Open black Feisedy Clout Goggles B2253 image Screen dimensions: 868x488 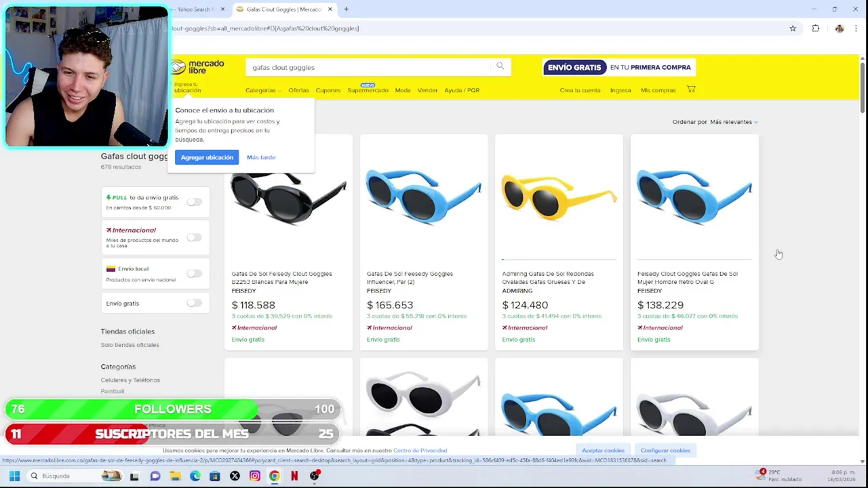[288, 198]
